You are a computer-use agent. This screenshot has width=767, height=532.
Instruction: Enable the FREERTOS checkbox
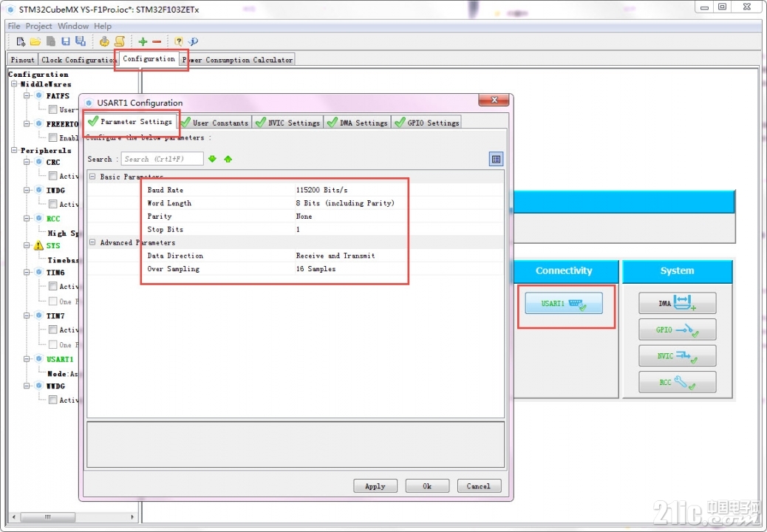52,138
